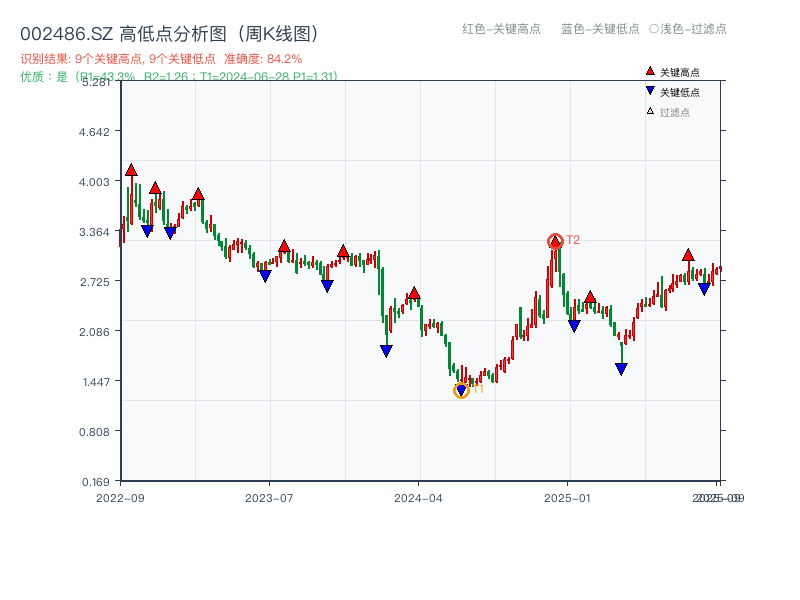Viewport: 800px width, 600px height.
Task: Click the rightmost red key-high triangle on chart
Action: coord(688,255)
